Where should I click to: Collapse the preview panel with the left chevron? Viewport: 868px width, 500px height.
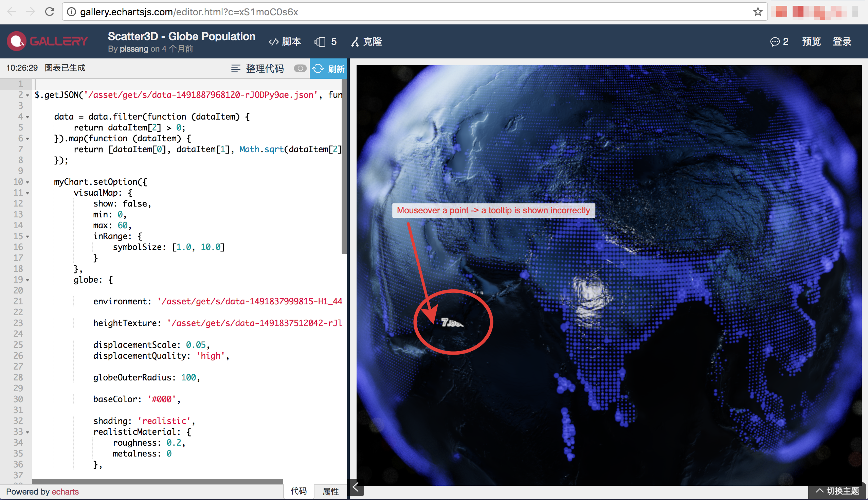pos(356,487)
